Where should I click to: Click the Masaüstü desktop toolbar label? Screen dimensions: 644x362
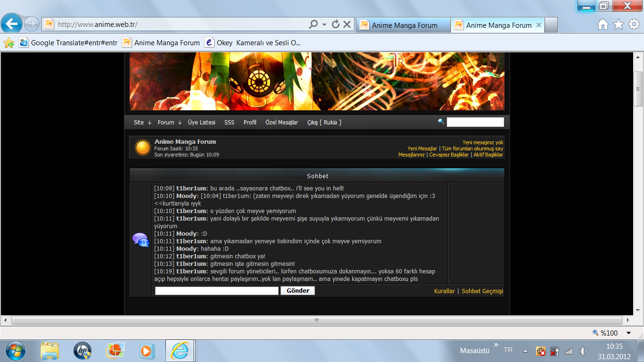click(476, 351)
